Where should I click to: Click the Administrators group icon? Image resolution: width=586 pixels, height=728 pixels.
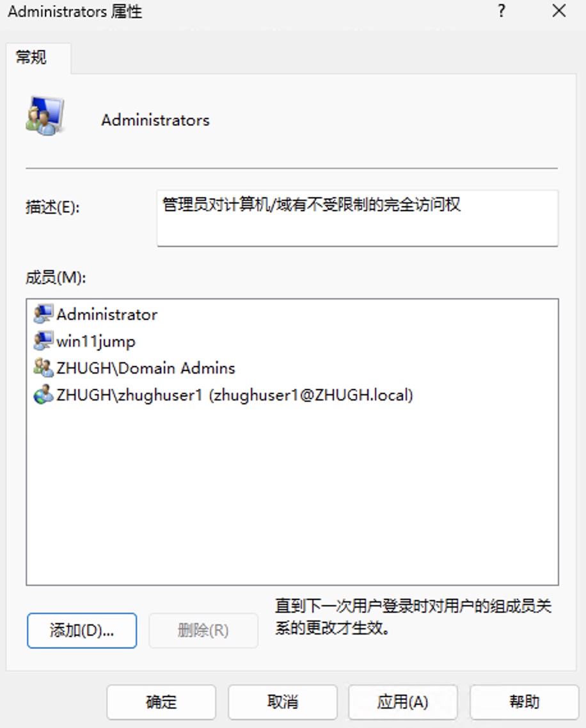45,116
